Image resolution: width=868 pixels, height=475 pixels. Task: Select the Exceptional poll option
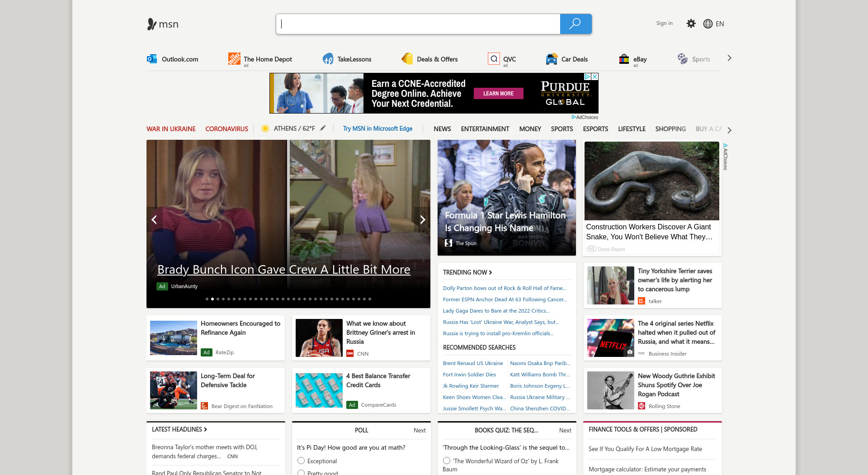tap(301, 461)
